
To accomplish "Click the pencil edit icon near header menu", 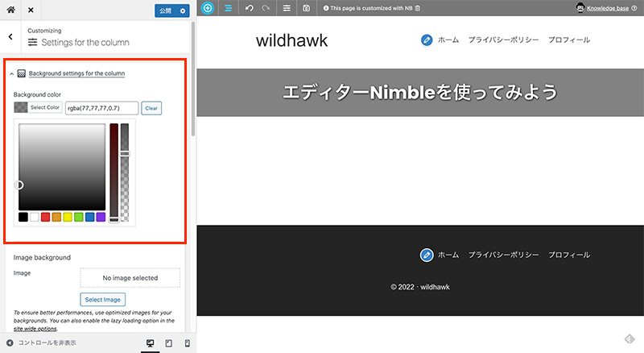I will click(x=427, y=39).
